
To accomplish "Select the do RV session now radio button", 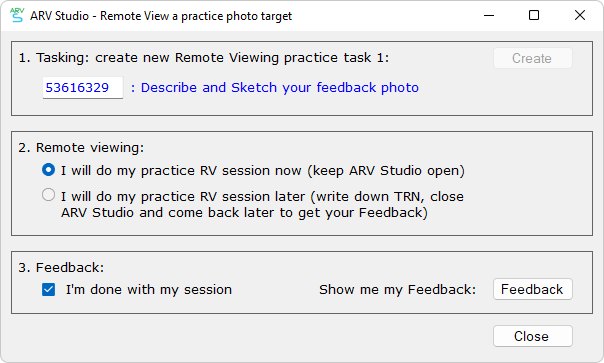I will pos(49,170).
